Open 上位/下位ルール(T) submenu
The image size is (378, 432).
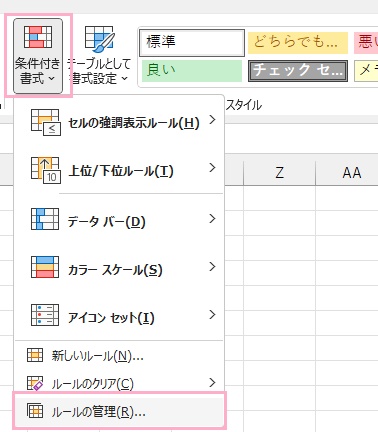pyautogui.click(x=119, y=170)
